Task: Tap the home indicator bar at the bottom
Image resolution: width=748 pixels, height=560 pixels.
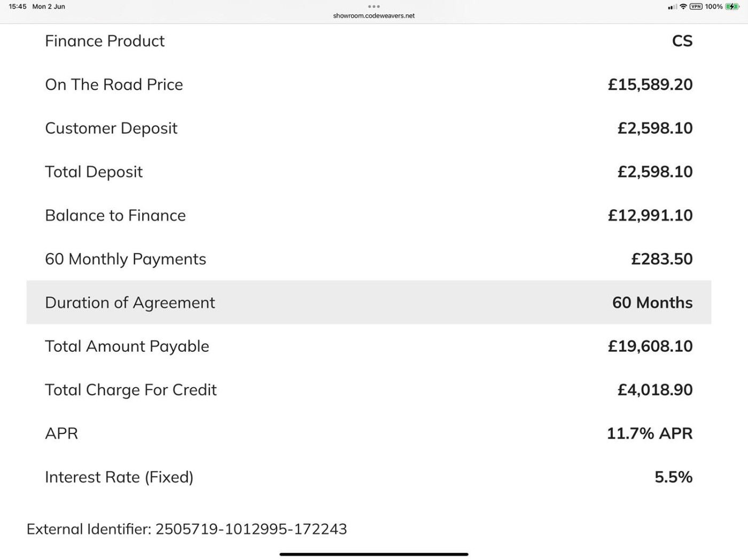Action: coord(374,554)
